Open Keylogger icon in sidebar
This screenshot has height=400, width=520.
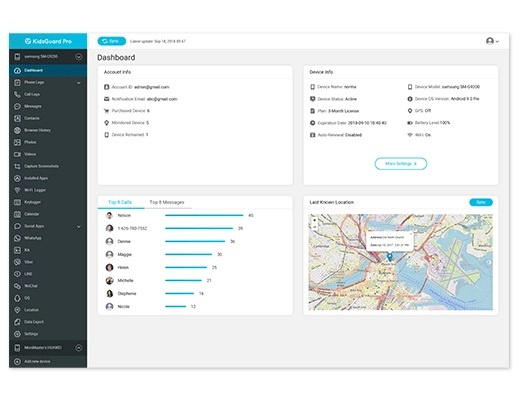click(x=17, y=202)
